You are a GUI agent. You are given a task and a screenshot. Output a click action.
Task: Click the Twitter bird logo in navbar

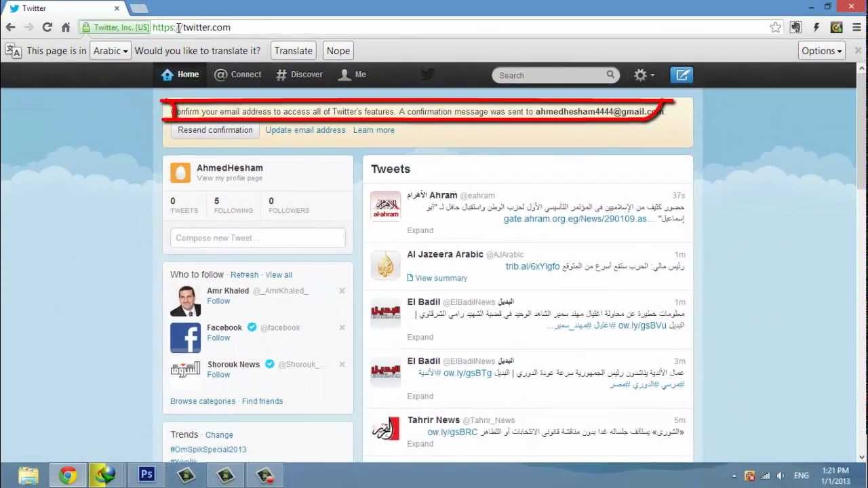427,75
